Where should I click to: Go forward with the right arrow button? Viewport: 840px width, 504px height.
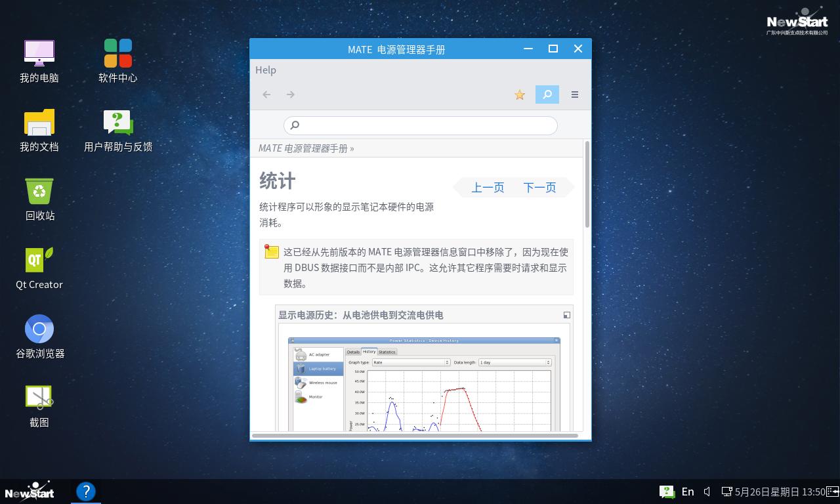[290, 94]
